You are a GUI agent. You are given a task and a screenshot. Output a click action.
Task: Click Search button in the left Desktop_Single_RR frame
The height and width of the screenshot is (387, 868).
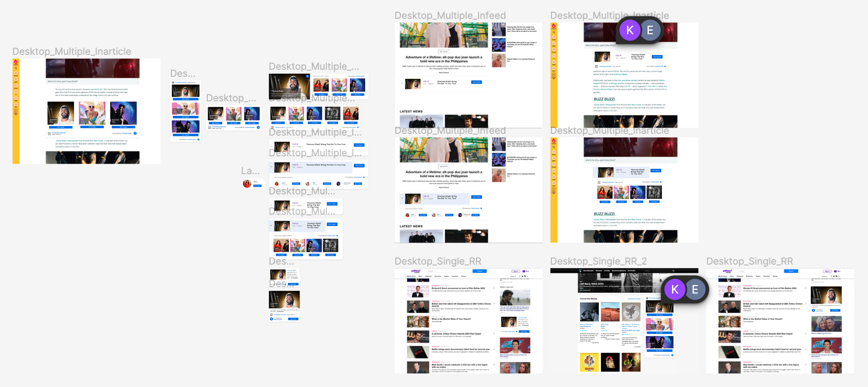[x=480, y=271]
